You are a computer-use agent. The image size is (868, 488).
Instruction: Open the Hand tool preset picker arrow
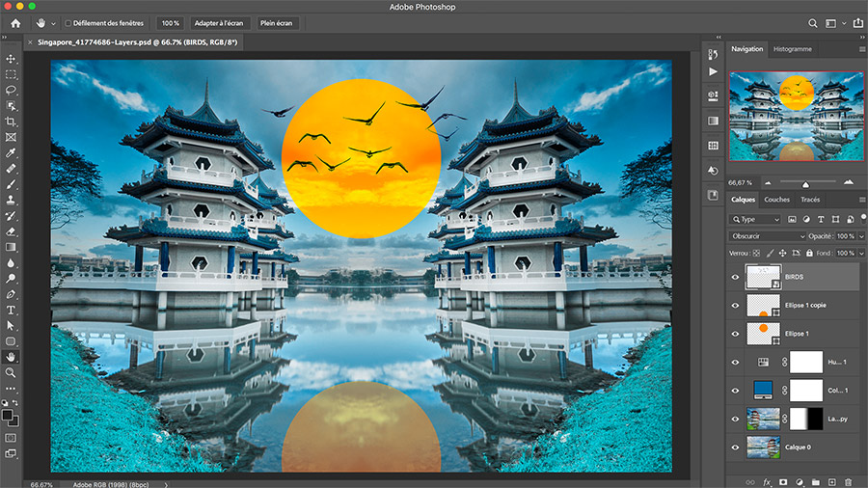click(53, 24)
